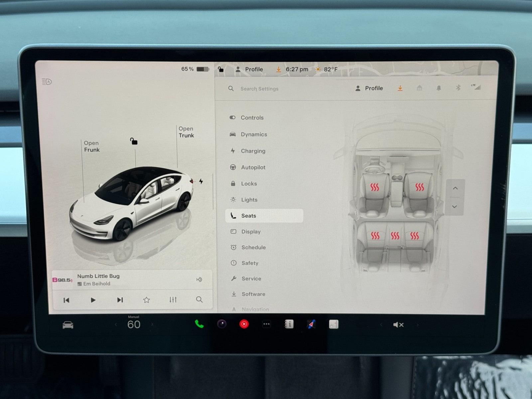
Task: Toggle rear center seat heater
Action: [x=395, y=236]
